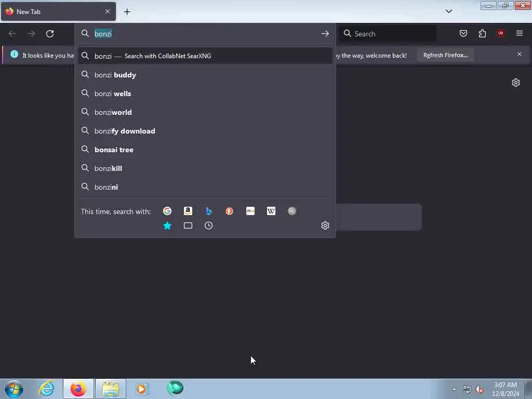Image resolution: width=532 pixels, height=399 pixels.
Task: Search with DuckDuckGo engine icon
Action: click(229, 211)
